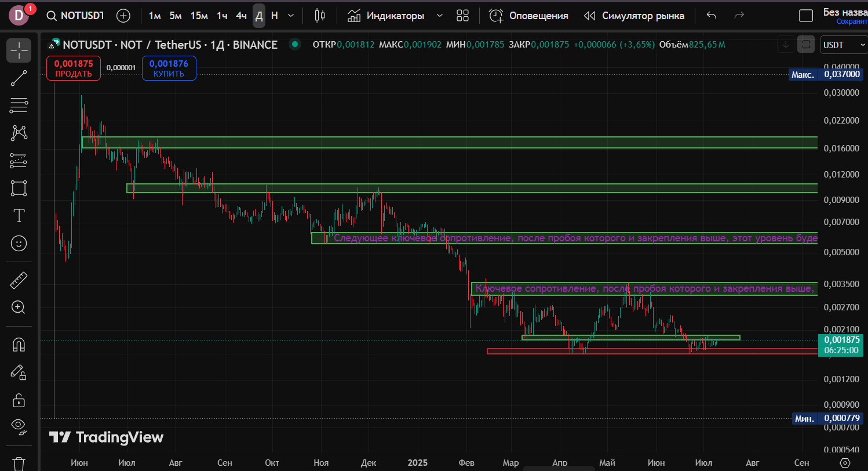
Task: Select the ruler measurement tool
Action: pyautogui.click(x=19, y=282)
